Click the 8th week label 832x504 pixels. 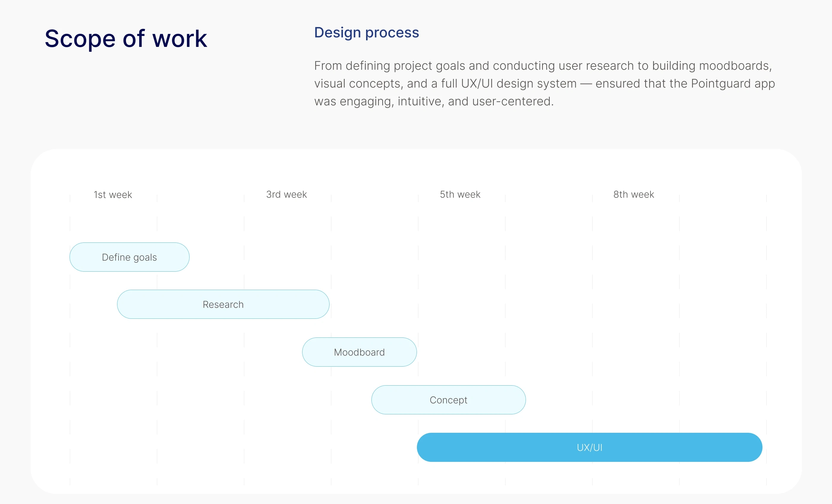(x=634, y=194)
